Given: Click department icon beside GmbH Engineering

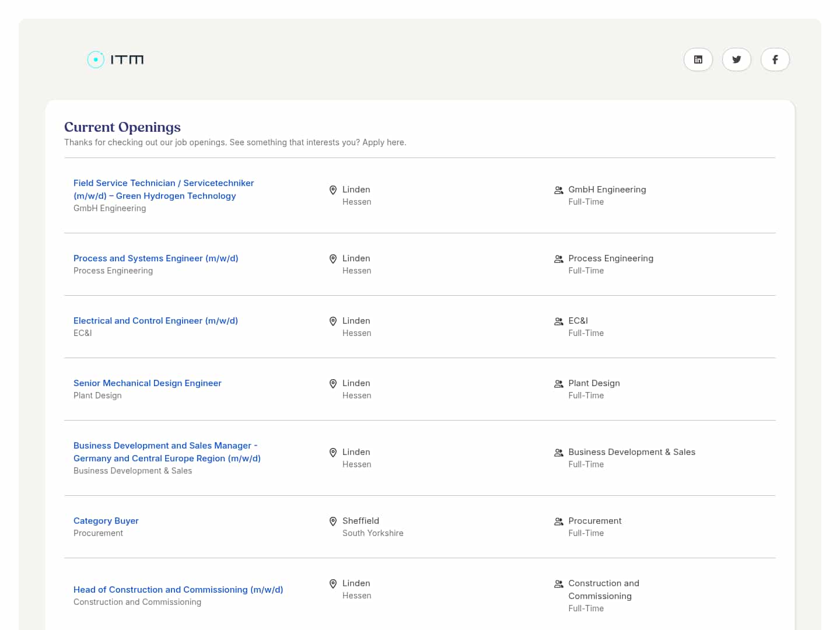Looking at the screenshot, I should [558, 190].
